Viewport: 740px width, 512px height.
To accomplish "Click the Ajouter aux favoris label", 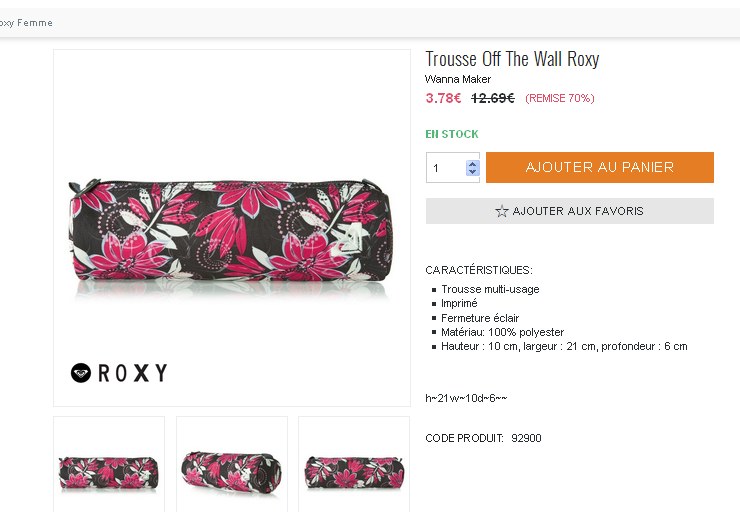I will click(577, 211).
